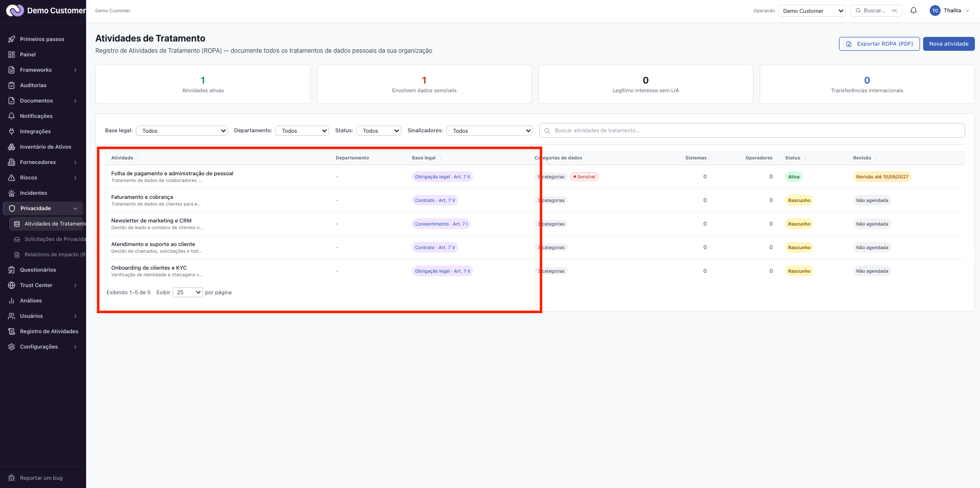This screenshot has height=488, width=980.
Task: Expand the Fornecedores sidebar submenu
Action: click(x=75, y=162)
